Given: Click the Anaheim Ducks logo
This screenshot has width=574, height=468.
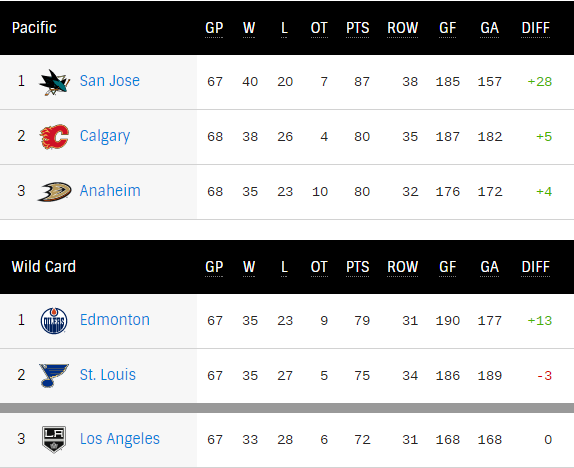Looking at the screenshot, I should tap(54, 192).
